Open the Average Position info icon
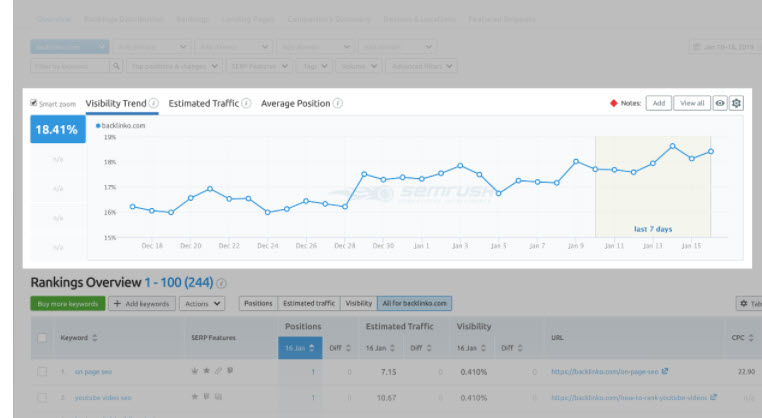 [x=338, y=103]
